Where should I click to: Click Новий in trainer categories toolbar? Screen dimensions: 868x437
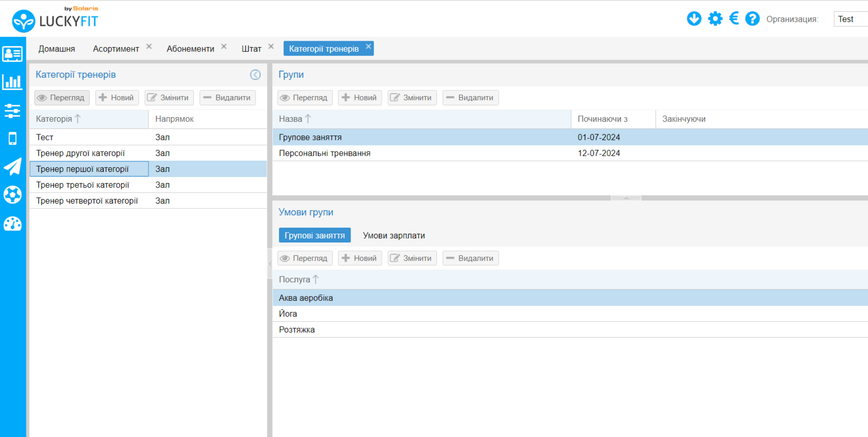coord(117,98)
